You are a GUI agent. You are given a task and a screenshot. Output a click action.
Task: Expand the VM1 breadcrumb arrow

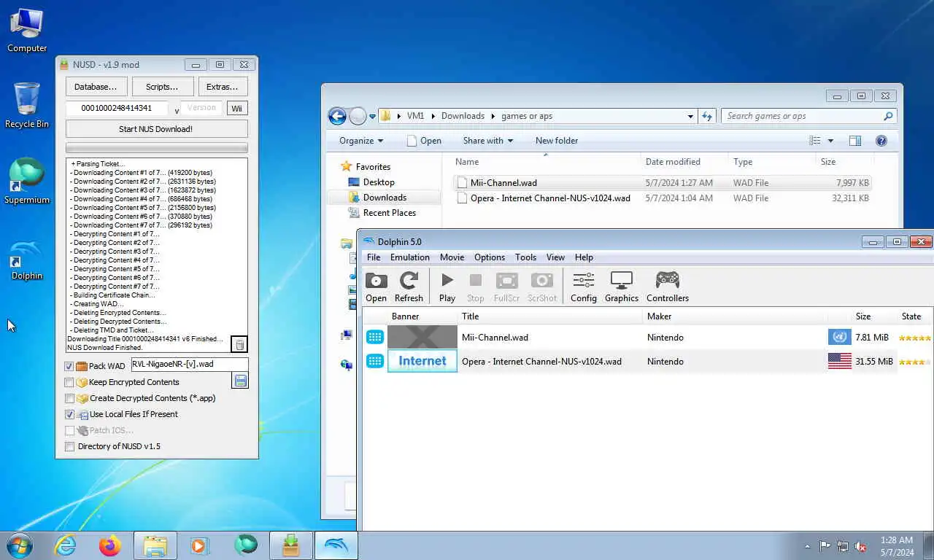pyautogui.click(x=433, y=116)
